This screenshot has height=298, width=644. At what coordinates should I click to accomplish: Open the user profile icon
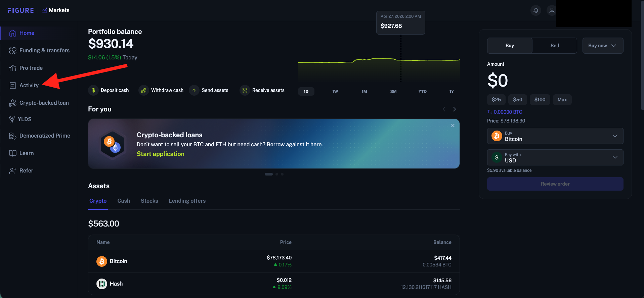(x=552, y=10)
